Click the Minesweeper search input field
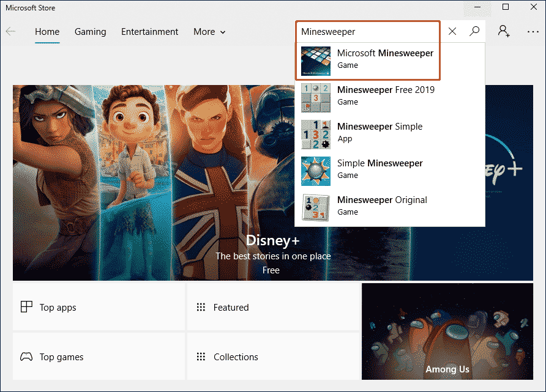The image size is (546, 392). click(x=368, y=32)
